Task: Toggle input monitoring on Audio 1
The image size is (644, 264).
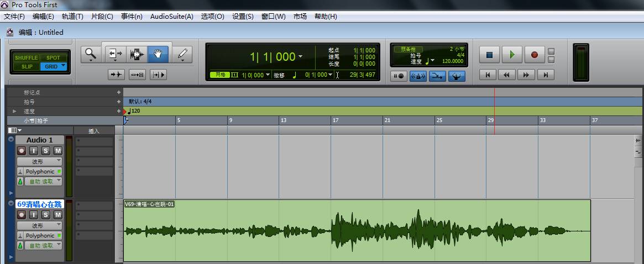Action: point(34,151)
